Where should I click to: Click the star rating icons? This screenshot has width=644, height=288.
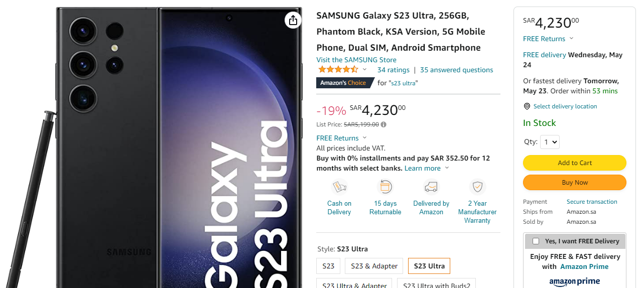pos(338,70)
